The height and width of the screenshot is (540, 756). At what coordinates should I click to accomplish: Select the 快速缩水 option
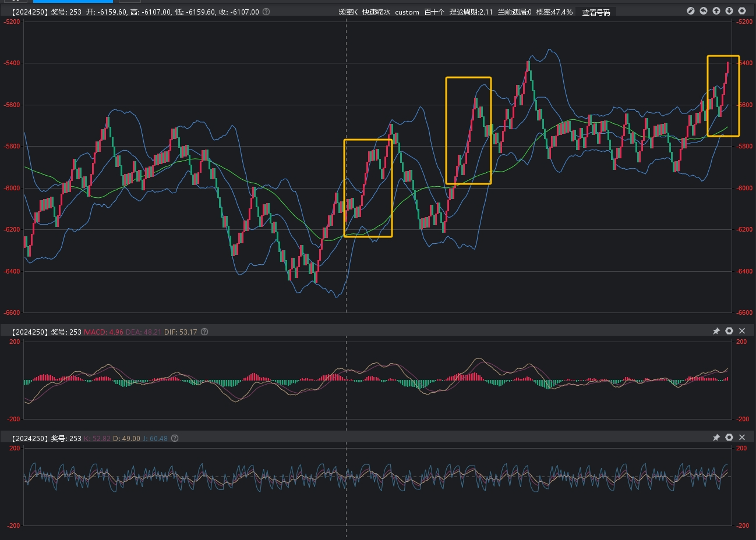pyautogui.click(x=376, y=12)
